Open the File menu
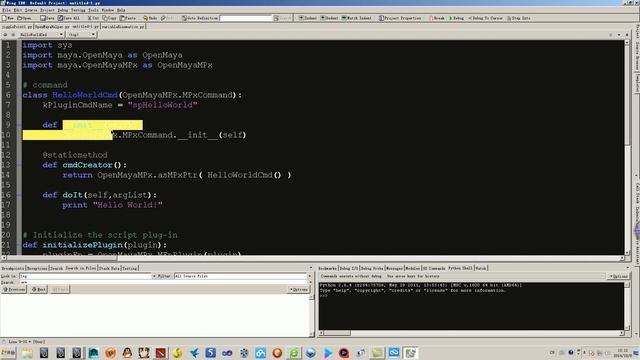This screenshot has width=640, height=360. [x=6, y=10]
